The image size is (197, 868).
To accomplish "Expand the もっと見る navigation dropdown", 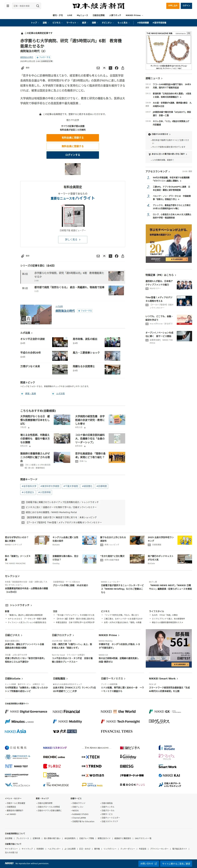I will pyautogui.click(x=123, y=23).
